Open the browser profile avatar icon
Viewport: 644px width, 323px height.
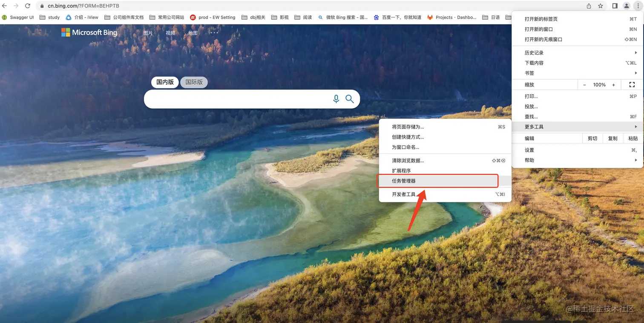tap(626, 6)
